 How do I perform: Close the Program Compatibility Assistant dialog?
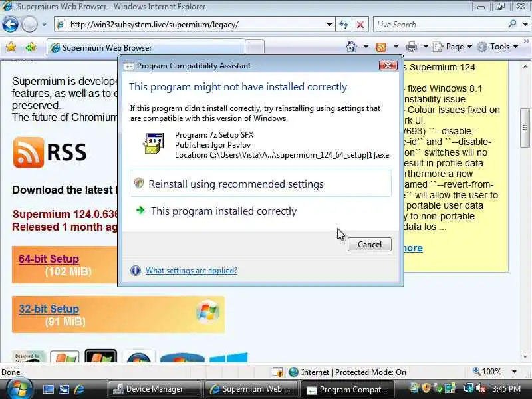[x=388, y=65]
